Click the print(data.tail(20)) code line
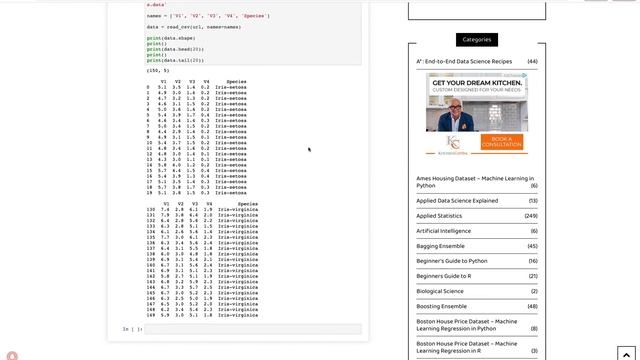The image size is (640, 360). coord(175,60)
